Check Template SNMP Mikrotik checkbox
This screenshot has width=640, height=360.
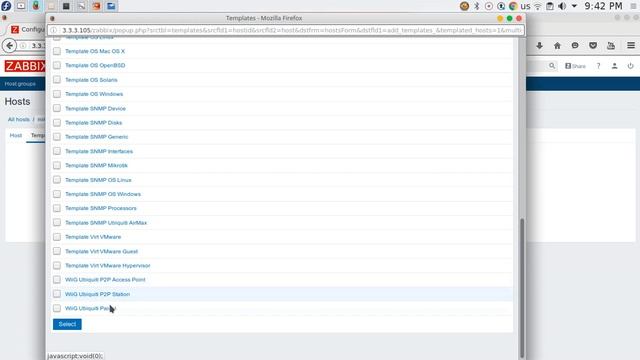coord(57,165)
